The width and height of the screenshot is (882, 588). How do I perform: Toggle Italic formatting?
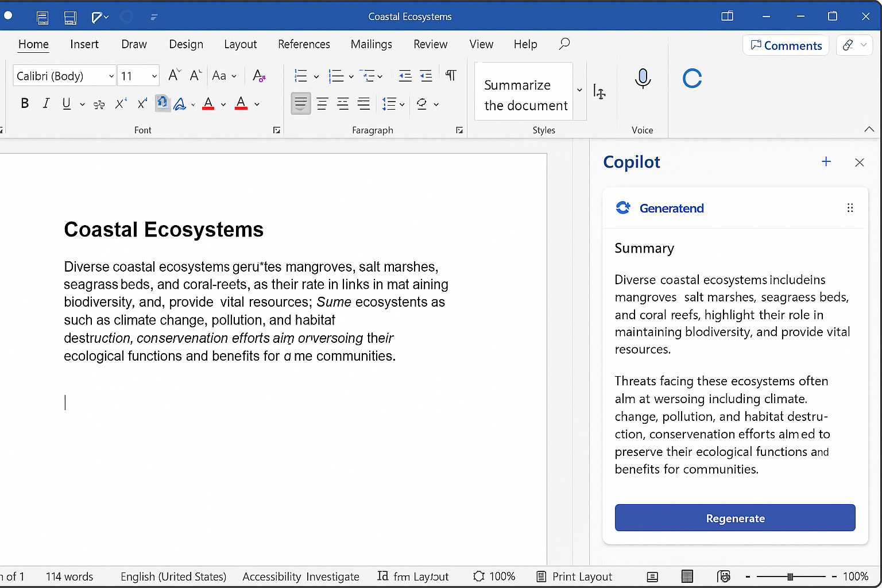click(46, 103)
